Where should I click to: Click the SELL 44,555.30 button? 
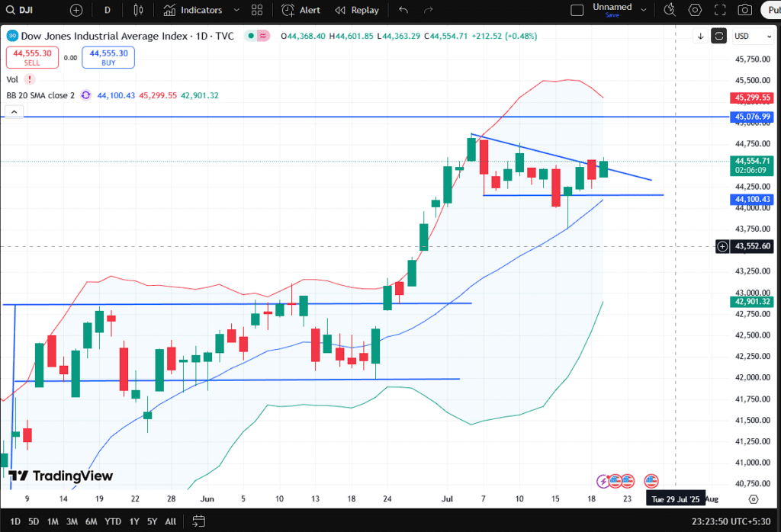(x=32, y=57)
